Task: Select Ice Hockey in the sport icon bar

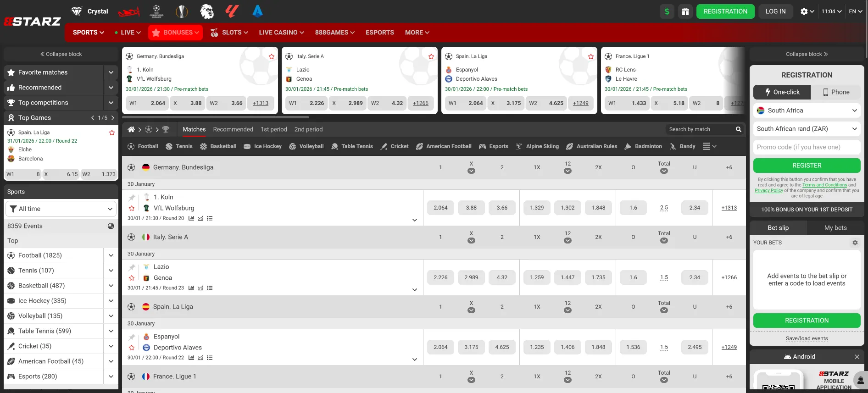Action: tap(262, 146)
